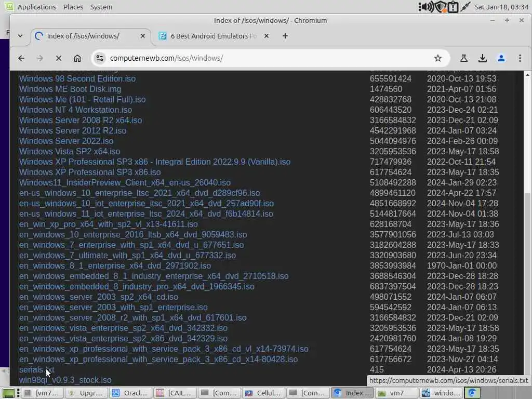Open the System menu
Image resolution: width=532 pixels, height=399 pixels.
(101, 7)
